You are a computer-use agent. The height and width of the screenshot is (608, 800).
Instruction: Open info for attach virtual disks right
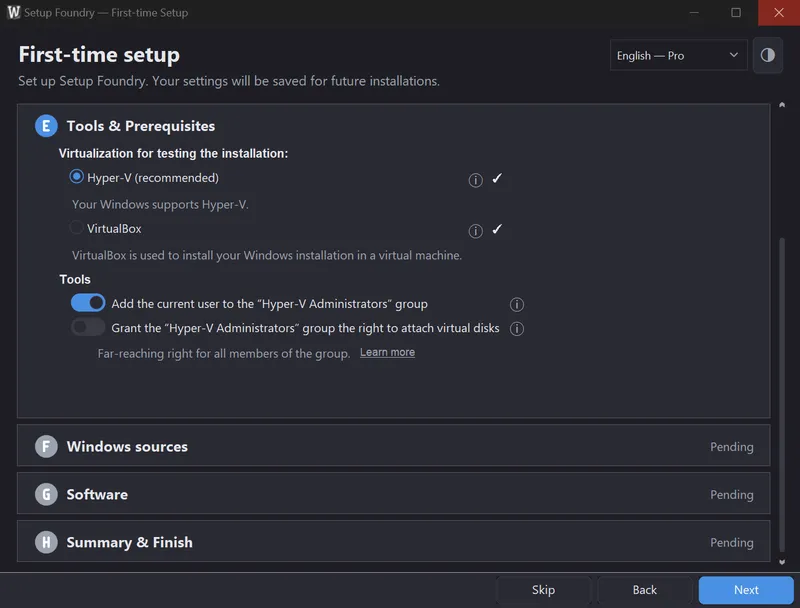pyautogui.click(x=517, y=328)
